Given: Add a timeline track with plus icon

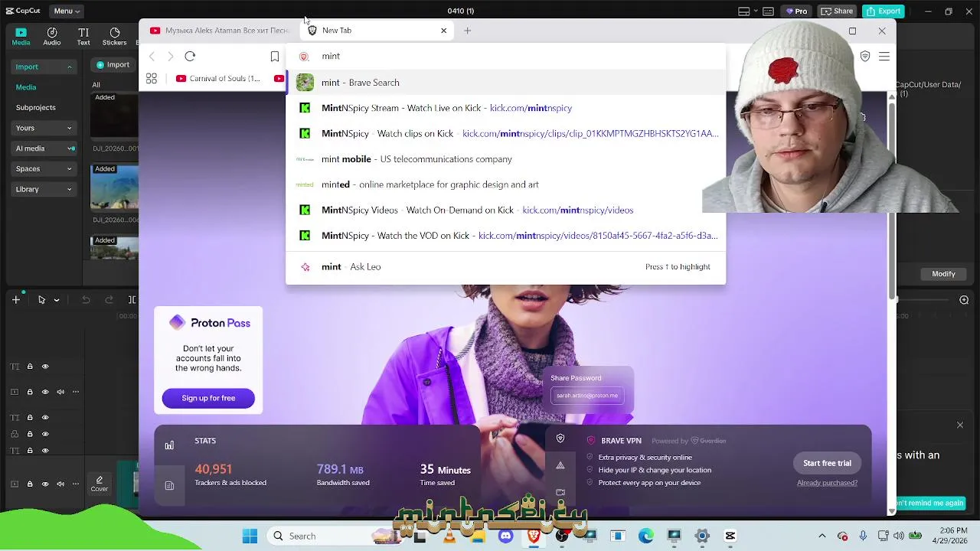Looking at the screenshot, I should click(x=16, y=299).
